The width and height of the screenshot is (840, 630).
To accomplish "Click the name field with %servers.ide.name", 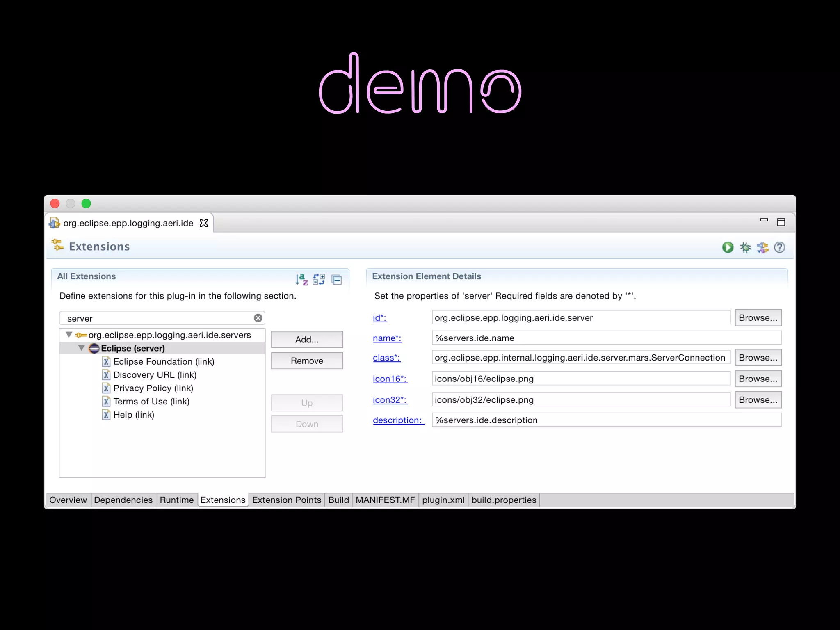I will (x=607, y=338).
